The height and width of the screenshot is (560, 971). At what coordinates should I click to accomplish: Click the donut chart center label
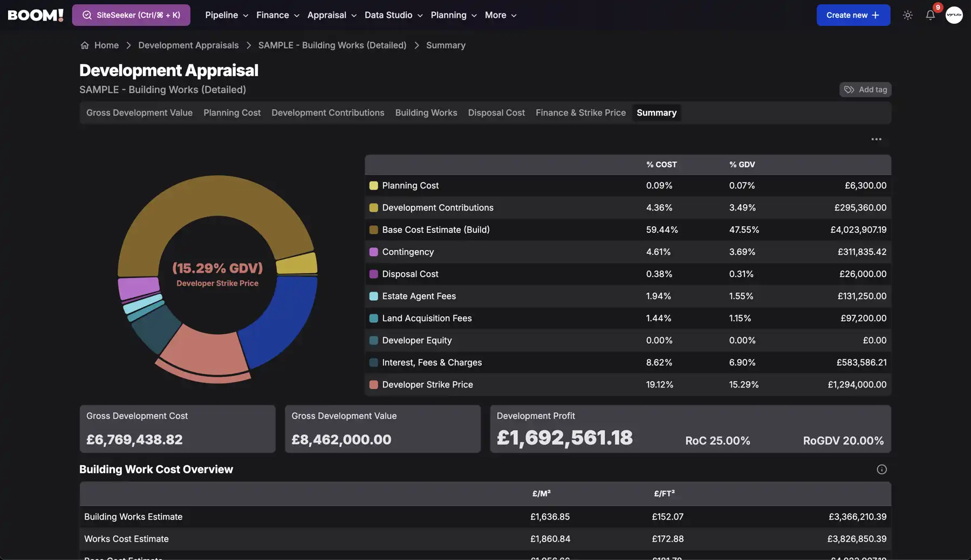tap(217, 274)
